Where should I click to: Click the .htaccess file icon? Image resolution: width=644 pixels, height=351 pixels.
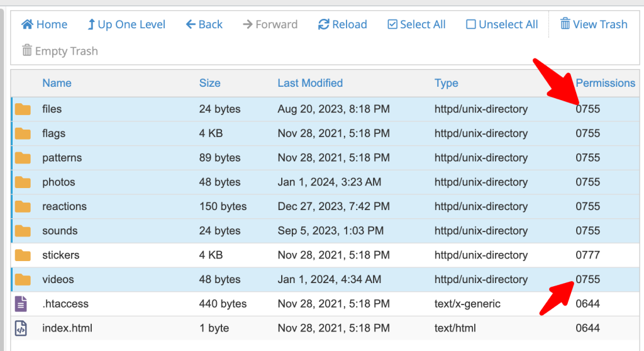21,304
